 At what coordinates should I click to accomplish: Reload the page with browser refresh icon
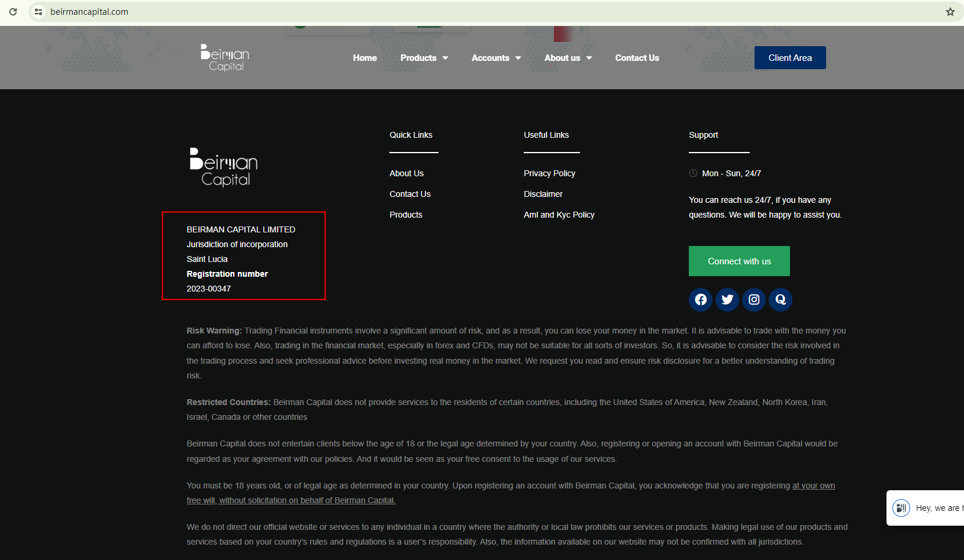[x=13, y=12]
